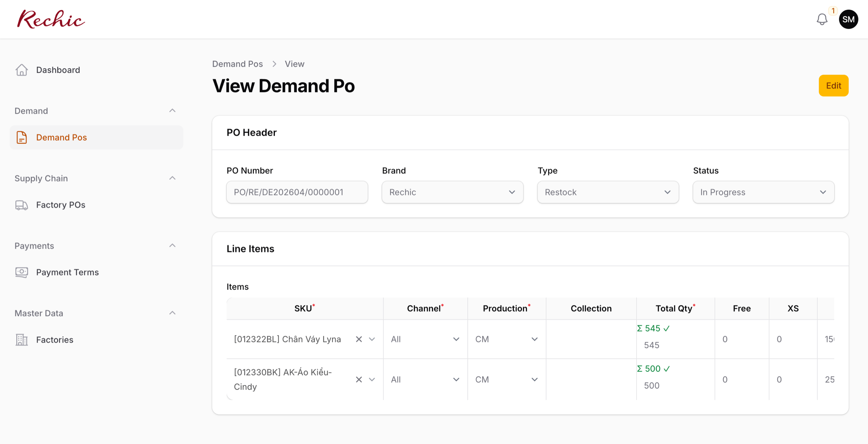This screenshot has width=868, height=444.
Task: Click the Line Items section title
Action: click(250, 249)
